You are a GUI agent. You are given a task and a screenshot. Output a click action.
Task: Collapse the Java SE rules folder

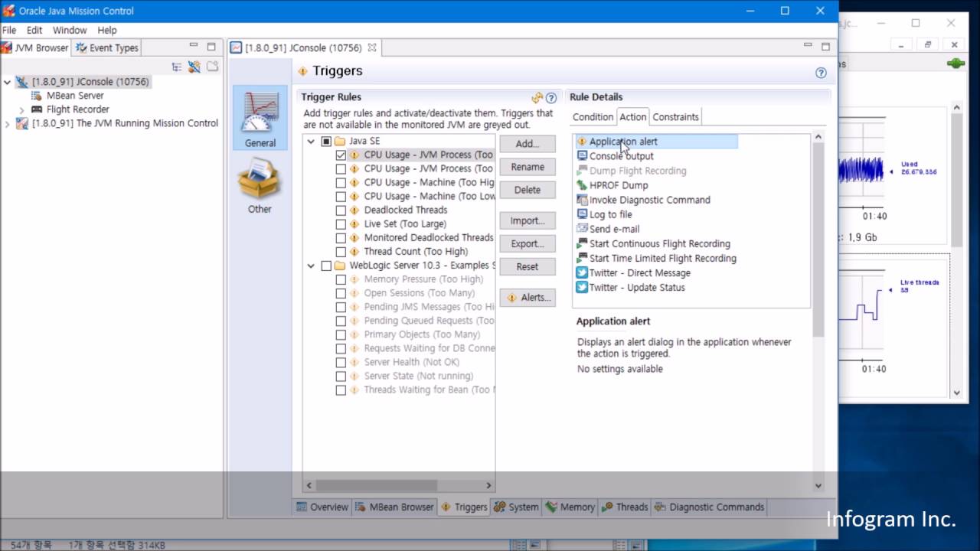[x=311, y=141]
